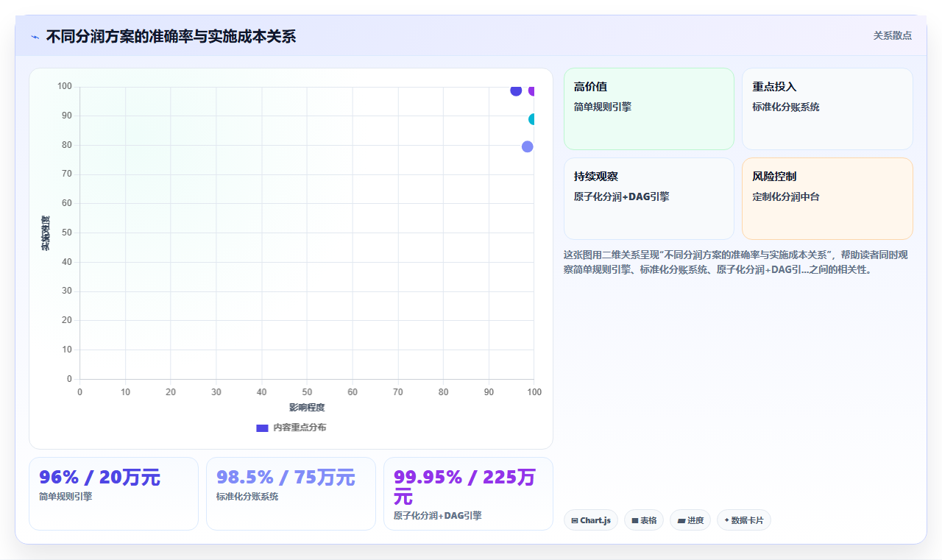Select the Chart.js tag
The height and width of the screenshot is (560, 942).
click(591, 520)
